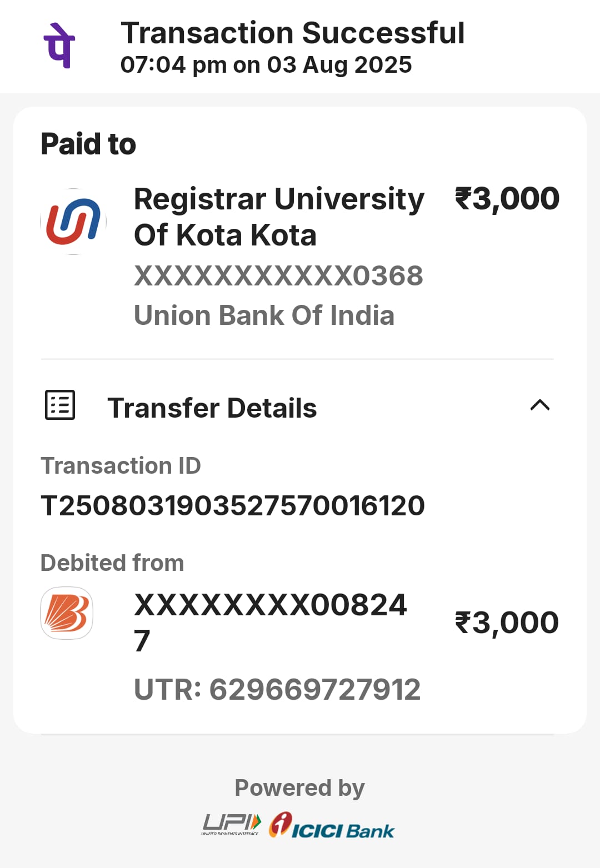Screen dimensions: 600x868
Task: Tap the Union Bank of India logo
Action: pyautogui.click(x=73, y=222)
